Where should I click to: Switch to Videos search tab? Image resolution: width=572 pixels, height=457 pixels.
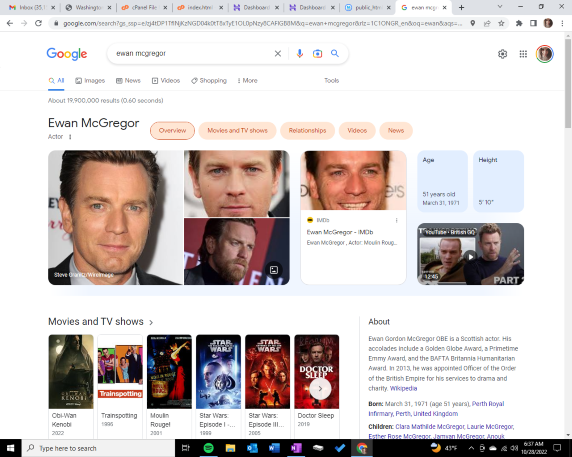coord(166,81)
